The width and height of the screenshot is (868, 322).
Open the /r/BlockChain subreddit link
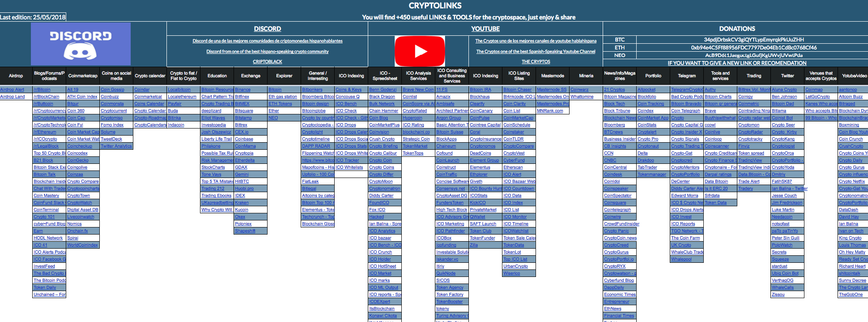46,97
